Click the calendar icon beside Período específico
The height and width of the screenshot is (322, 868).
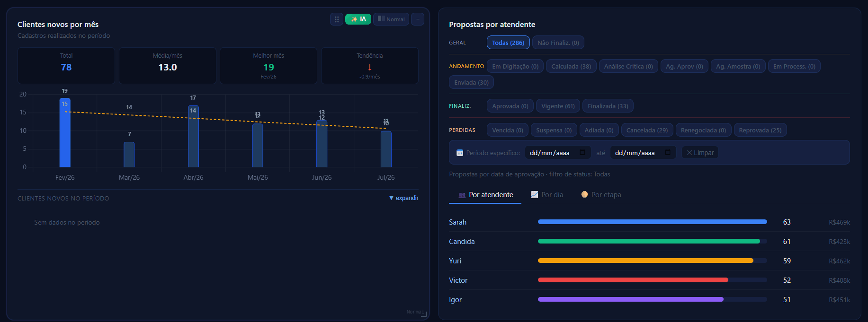tap(459, 153)
